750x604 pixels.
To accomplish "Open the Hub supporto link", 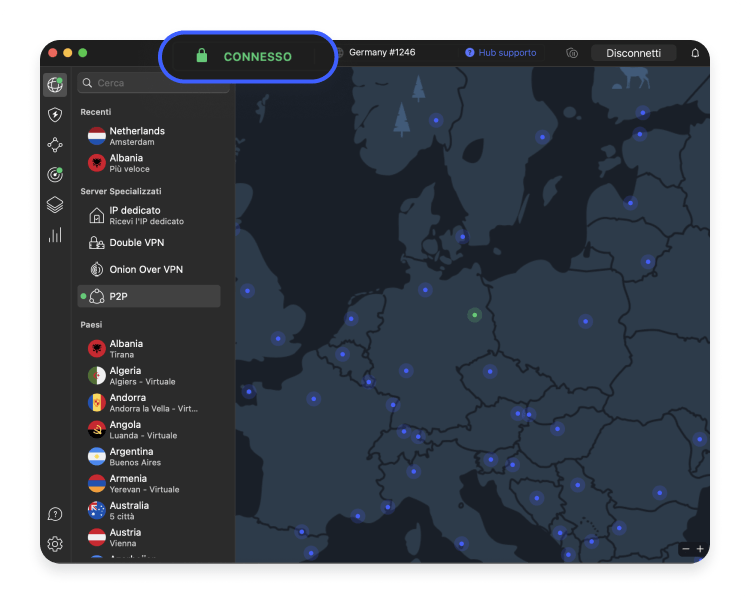I will (x=501, y=53).
